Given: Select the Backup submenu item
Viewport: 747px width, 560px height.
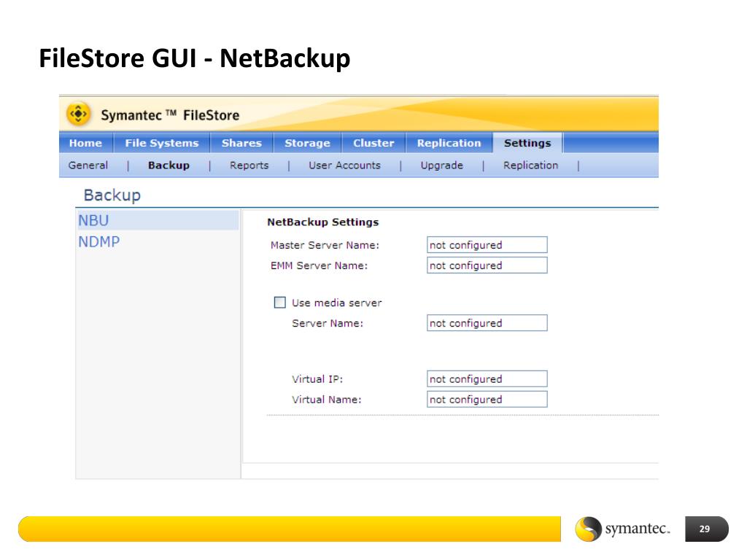Looking at the screenshot, I should click(x=169, y=166).
